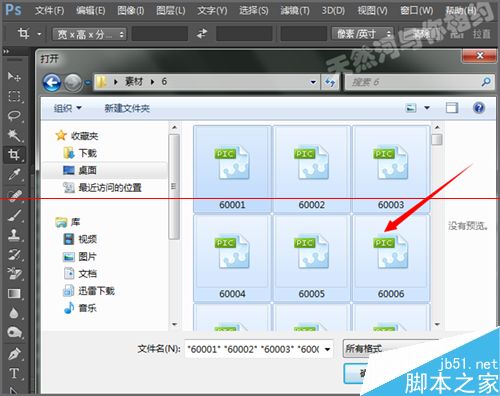Image resolution: width=500 pixels, height=396 pixels.
Task: Select the Dodge tool
Action: tap(14, 332)
